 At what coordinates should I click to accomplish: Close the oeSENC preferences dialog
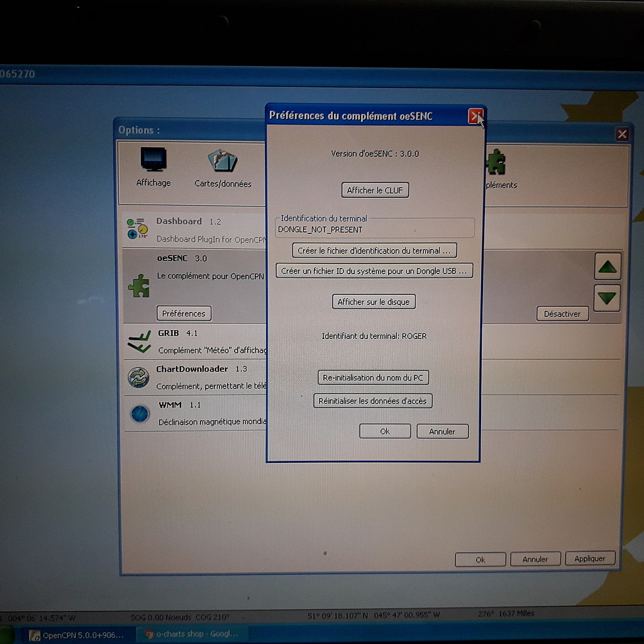[475, 116]
